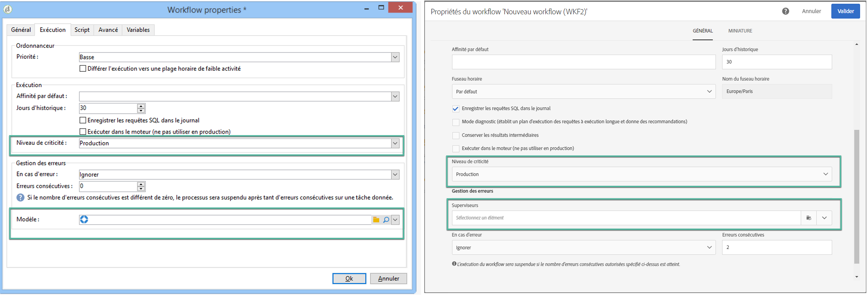
Task: Click the info icon beside the workflow suspension note
Action: (x=454, y=264)
